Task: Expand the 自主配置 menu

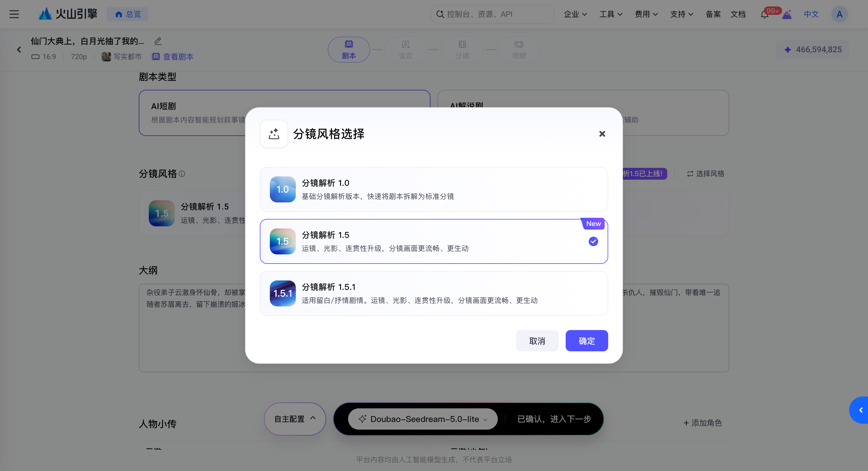Action: coord(295,419)
